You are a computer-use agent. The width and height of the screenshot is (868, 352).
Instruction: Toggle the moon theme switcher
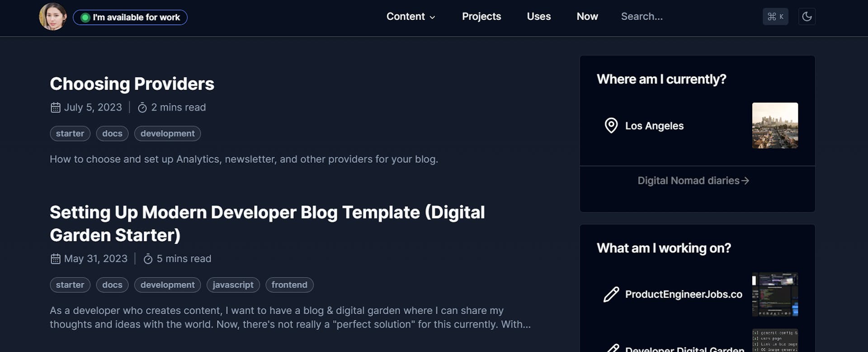(x=807, y=16)
